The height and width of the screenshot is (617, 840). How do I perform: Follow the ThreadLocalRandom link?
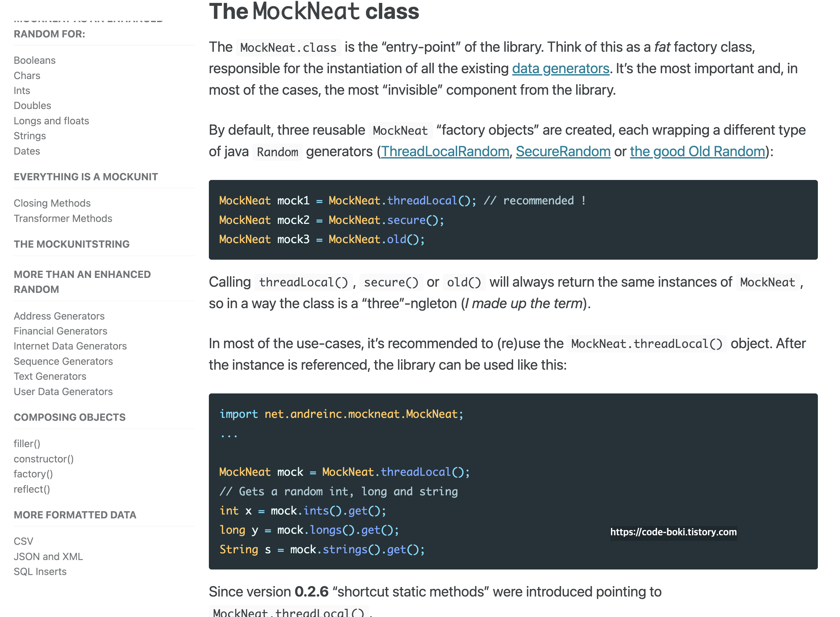[445, 152]
